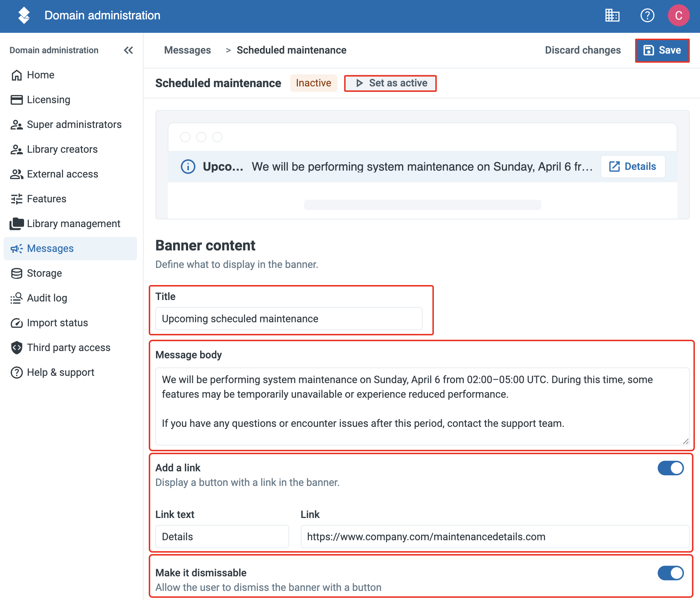The image size is (700, 600).
Task: Click the Link URL input field
Action: [495, 537]
